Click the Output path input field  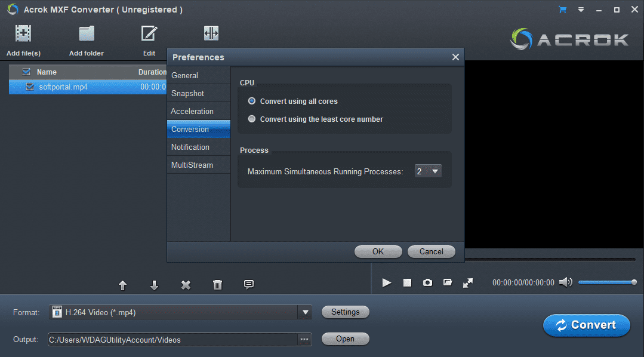point(172,339)
